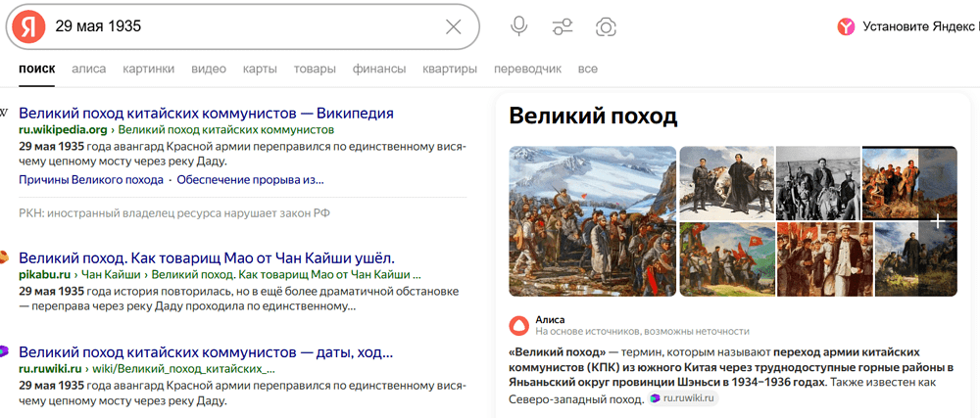Screen dimensions: 980x418
Task: Open ruwiki result 'даты, ход...'
Action: [206, 351]
